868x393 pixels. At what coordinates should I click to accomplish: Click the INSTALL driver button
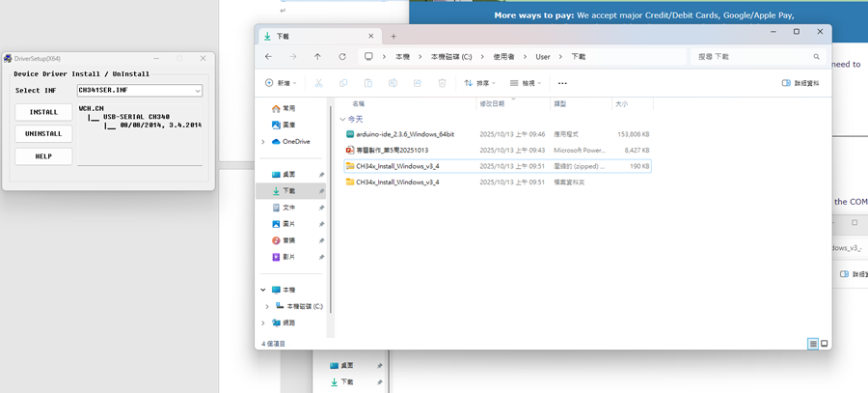tap(43, 112)
